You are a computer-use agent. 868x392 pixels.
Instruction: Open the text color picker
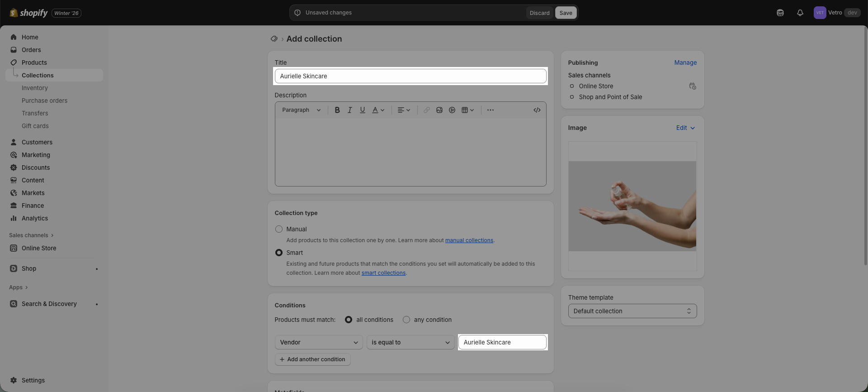coord(378,110)
